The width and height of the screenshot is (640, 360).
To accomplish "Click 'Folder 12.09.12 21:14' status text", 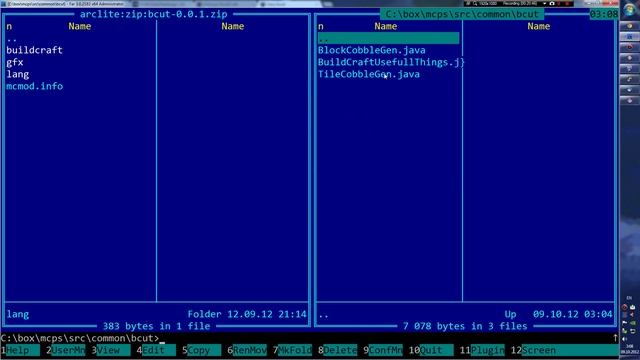I will pos(247,314).
